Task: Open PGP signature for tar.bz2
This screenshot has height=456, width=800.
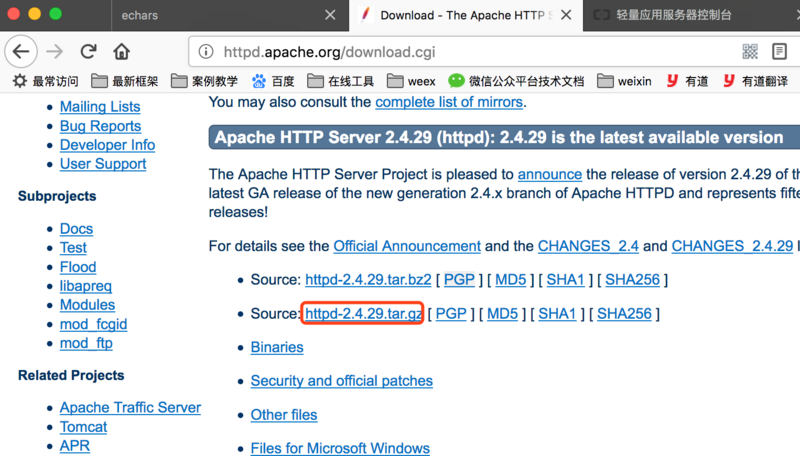Action: pyautogui.click(x=459, y=280)
